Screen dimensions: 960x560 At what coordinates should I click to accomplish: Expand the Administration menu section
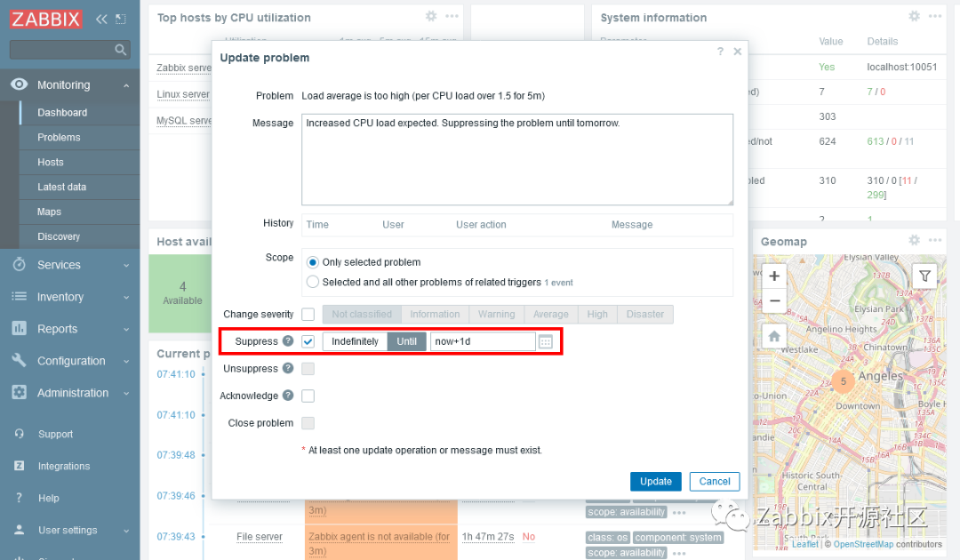click(x=126, y=393)
